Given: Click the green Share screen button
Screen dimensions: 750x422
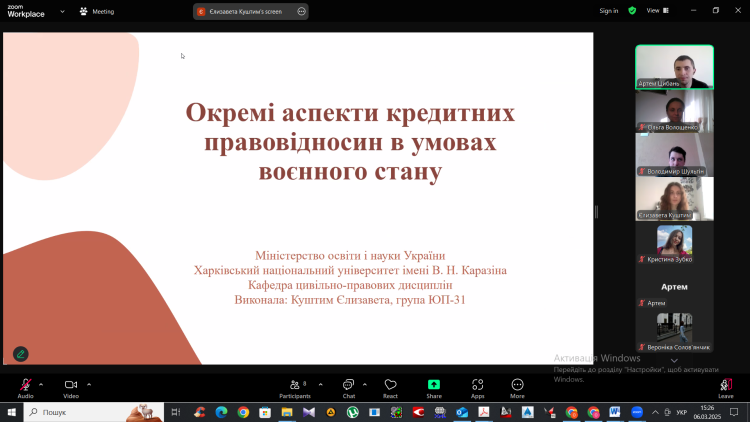Looking at the screenshot, I should 434,388.
